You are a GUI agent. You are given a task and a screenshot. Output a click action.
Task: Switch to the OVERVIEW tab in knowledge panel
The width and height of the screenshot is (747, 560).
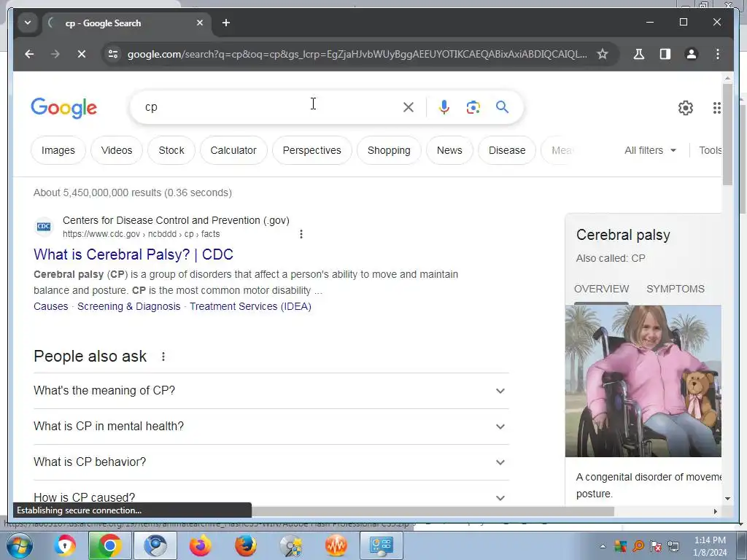[601, 289]
